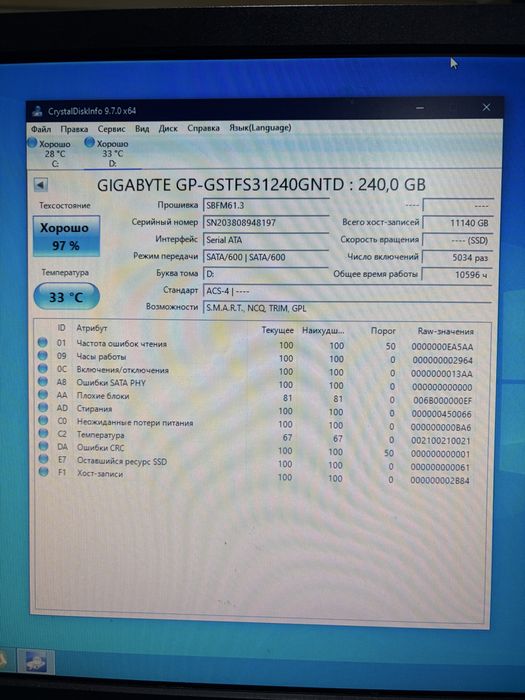The height and width of the screenshot is (700, 525).
Task: Click the Raw-значения column header
Action: tap(445, 331)
